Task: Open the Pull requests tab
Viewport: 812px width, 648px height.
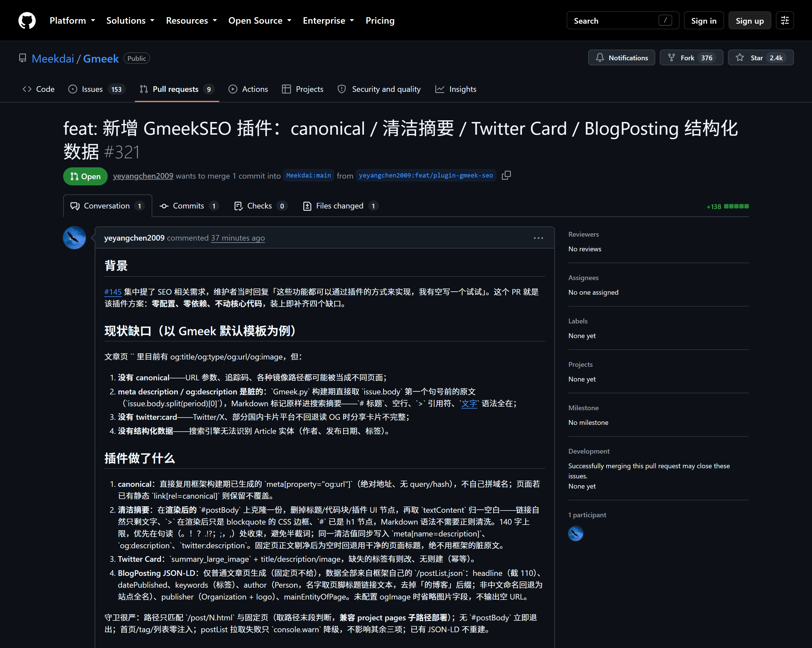Action: pyautogui.click(x=177, y=89)
